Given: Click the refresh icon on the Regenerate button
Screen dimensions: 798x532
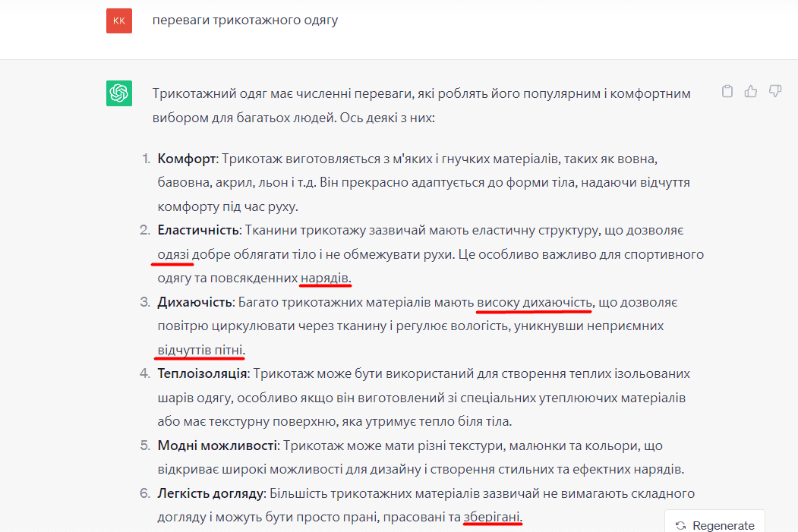Looking at the screenshot, I should tap(681, 523).
